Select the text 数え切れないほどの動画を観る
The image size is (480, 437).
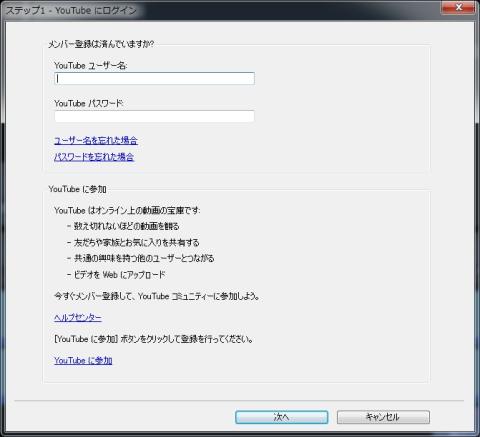tap(126, 226)
